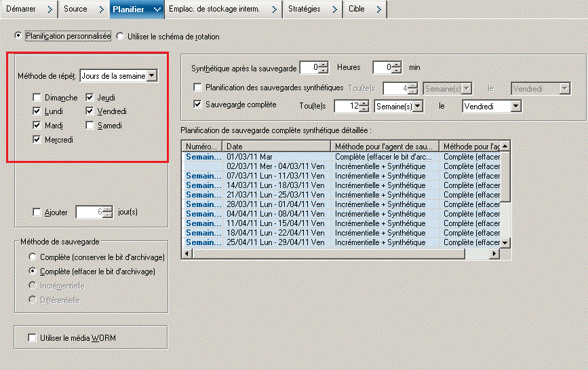The width and height of the screenshot is (588, 370).
Task: Go to the Cible tab
Action: [x=357, y=9]
